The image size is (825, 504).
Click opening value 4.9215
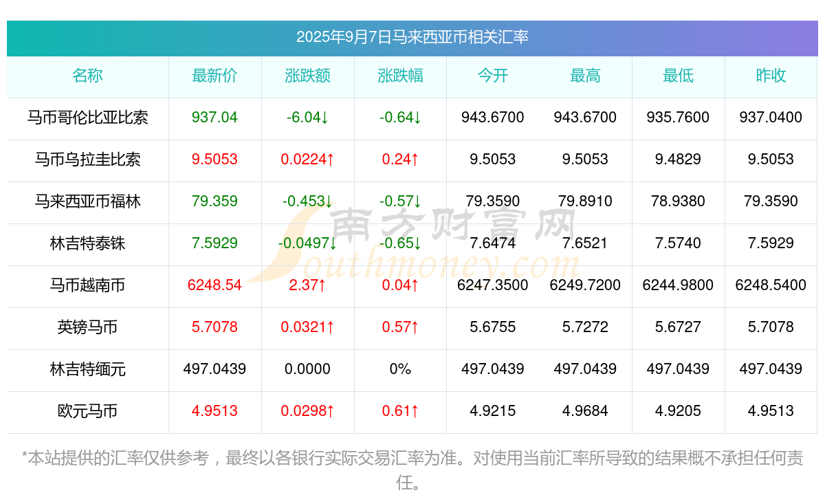click(x=493, y=411)
